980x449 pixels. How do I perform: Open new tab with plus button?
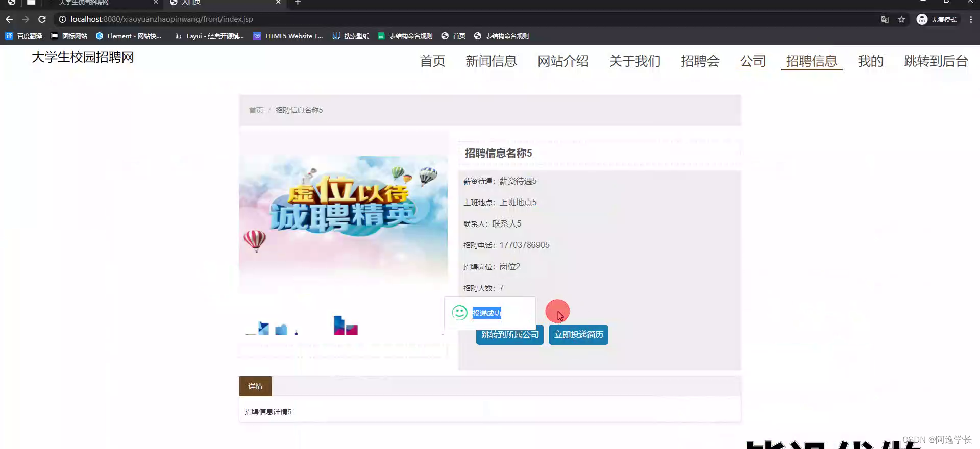[x=298, y=3]
